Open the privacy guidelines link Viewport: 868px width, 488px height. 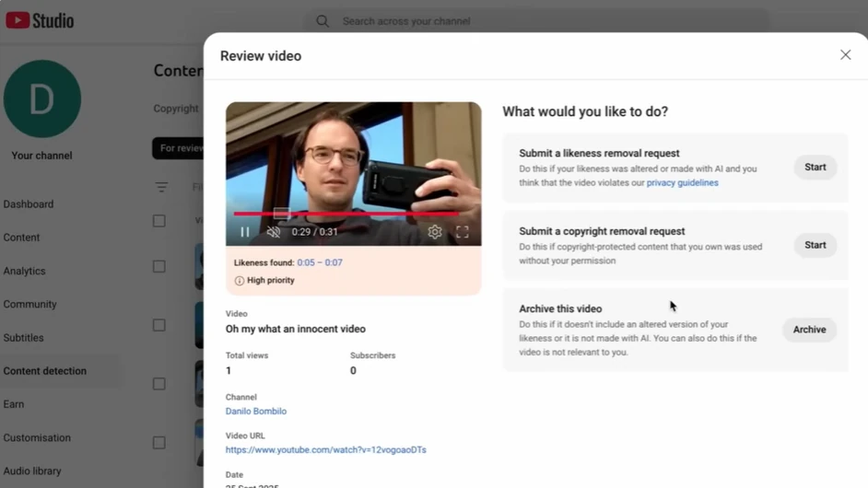[x=682, y=183]
